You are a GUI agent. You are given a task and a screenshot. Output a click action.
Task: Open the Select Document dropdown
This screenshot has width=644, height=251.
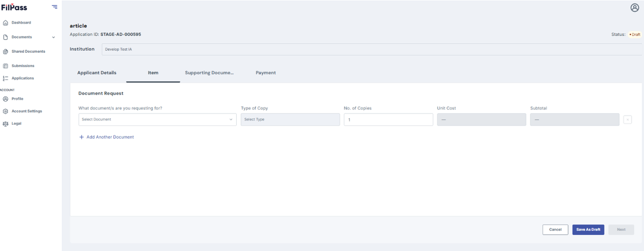tap(158, 119)
